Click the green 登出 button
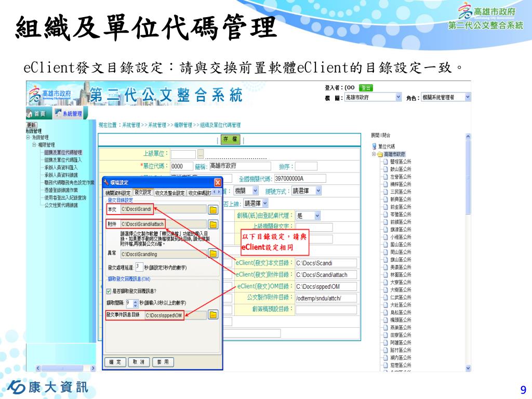This screenshot has width=532, height=399. tap(366, 88)
